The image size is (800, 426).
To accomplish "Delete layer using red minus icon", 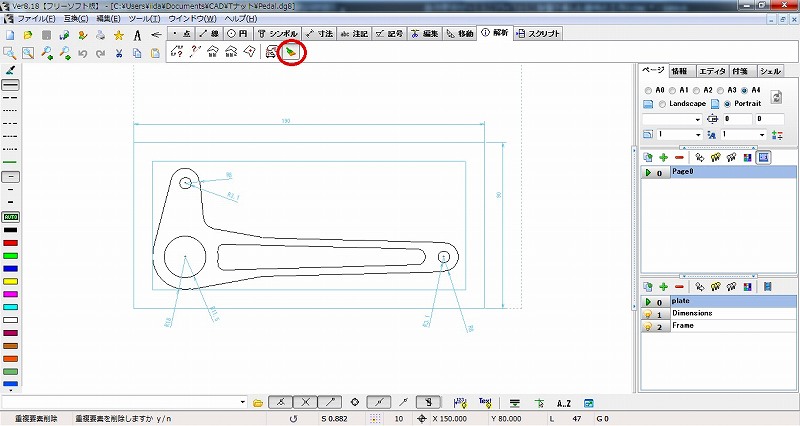I will point(679,287).
